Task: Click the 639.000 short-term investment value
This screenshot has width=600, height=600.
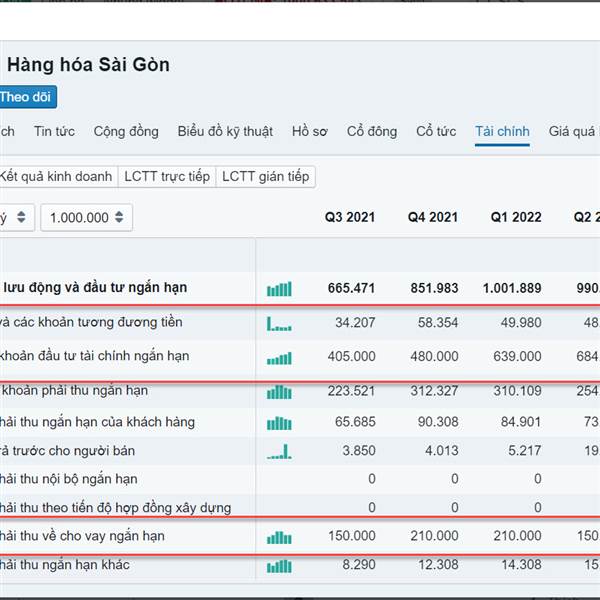Action: tap(517, 357)
